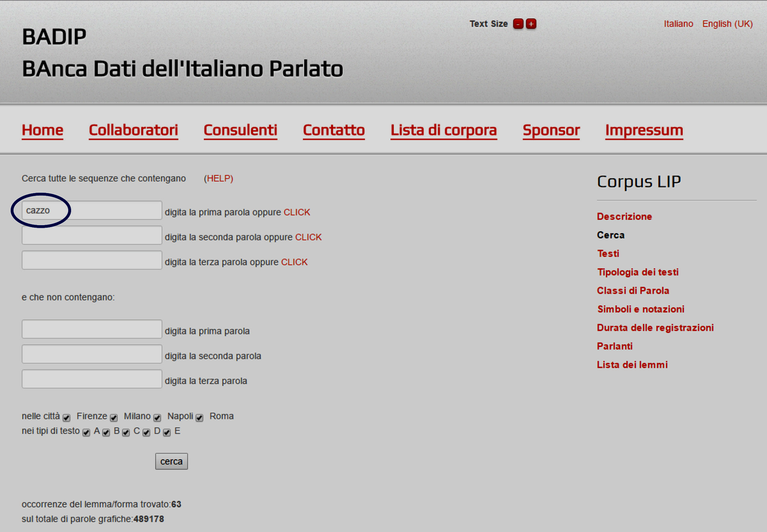Disable text type A checkbox
The height and width of the screenshot is (532, 767).
[x=86, y=432]
